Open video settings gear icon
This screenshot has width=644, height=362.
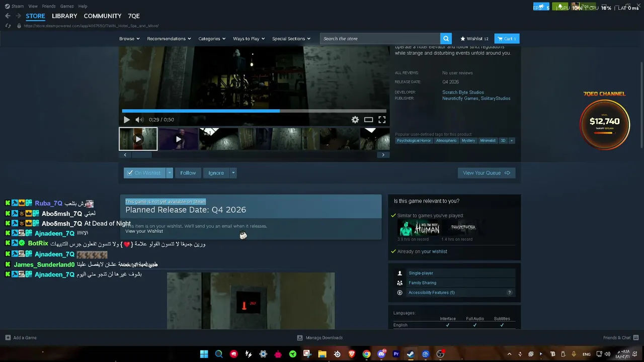(x=355, y=120)
